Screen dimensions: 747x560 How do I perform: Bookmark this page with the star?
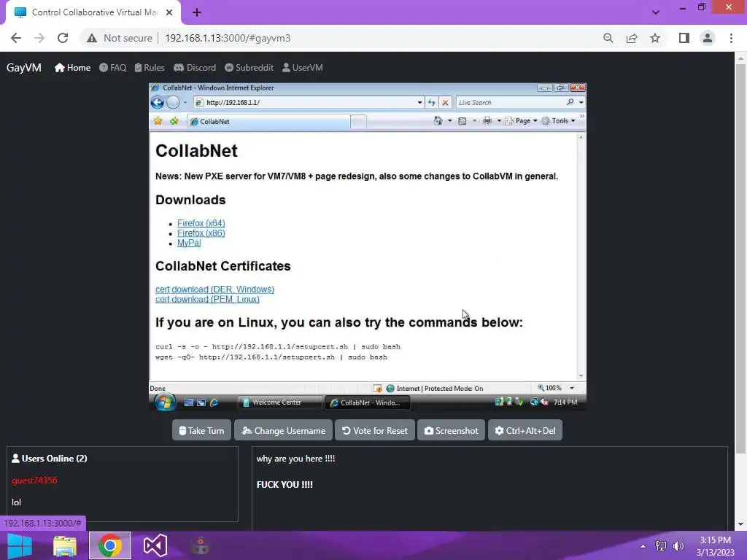tap(655, 38)
